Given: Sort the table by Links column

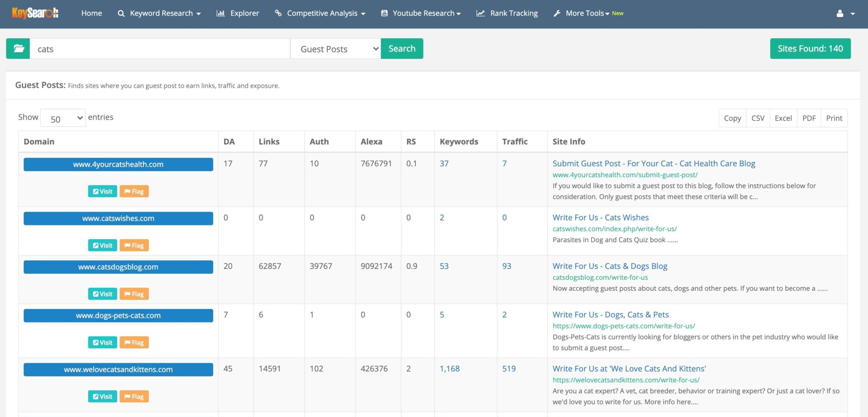Looking at the screenshot, I should point(279,141).
